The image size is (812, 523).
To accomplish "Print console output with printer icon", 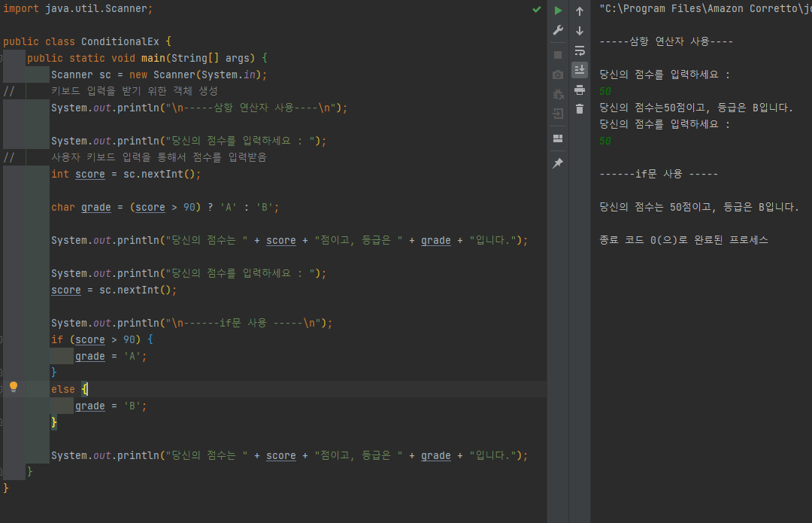I will 580,90.
